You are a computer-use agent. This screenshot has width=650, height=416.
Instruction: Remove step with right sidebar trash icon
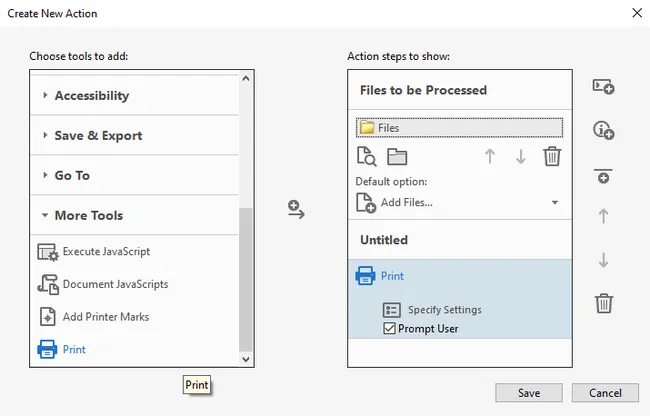click(x=604, y=303)
